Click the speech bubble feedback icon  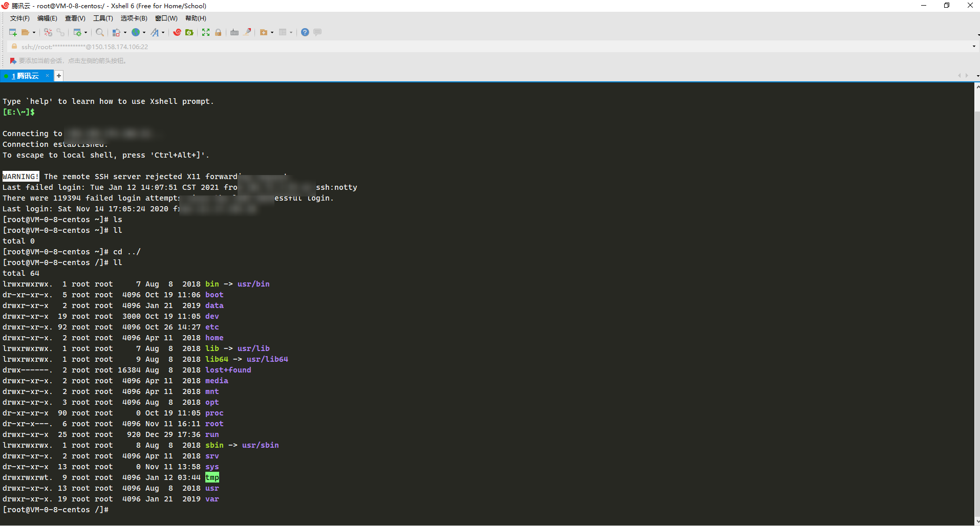tap(317, 32)
